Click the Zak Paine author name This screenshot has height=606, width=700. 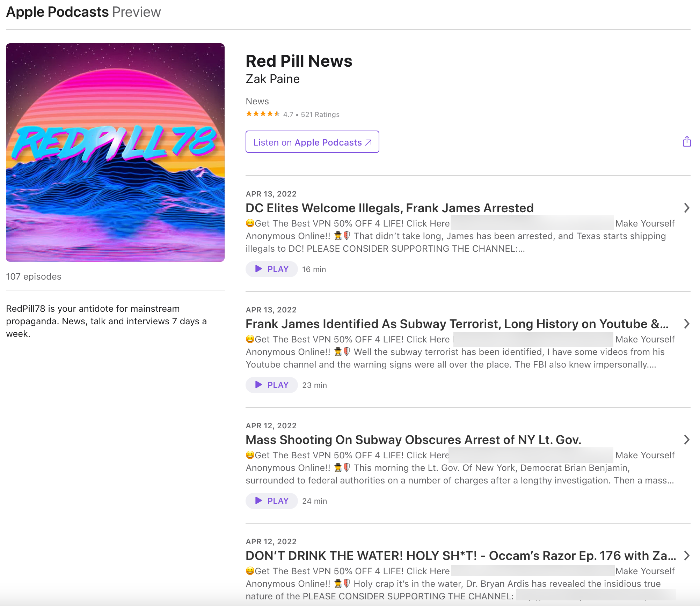tap(272, 79)
